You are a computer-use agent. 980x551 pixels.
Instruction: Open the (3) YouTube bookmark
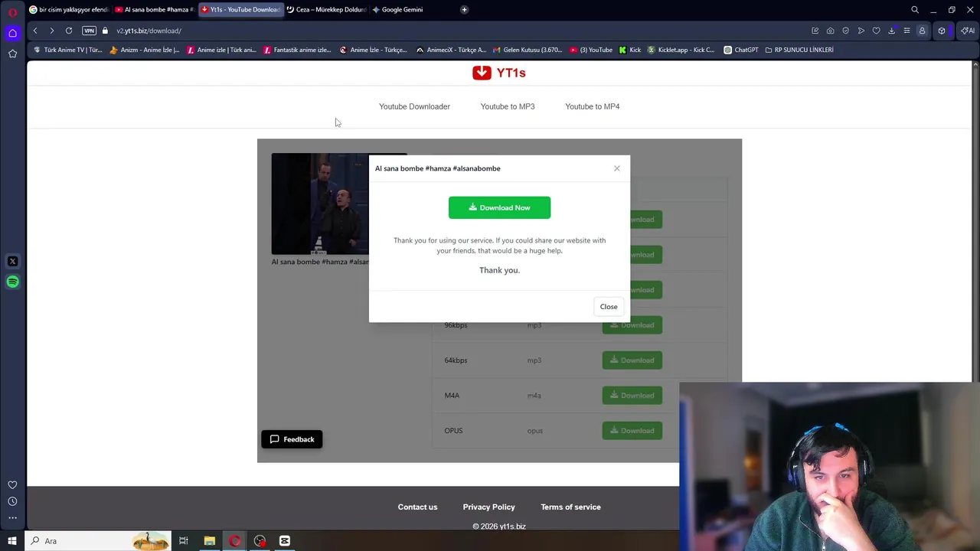point(591,50)
